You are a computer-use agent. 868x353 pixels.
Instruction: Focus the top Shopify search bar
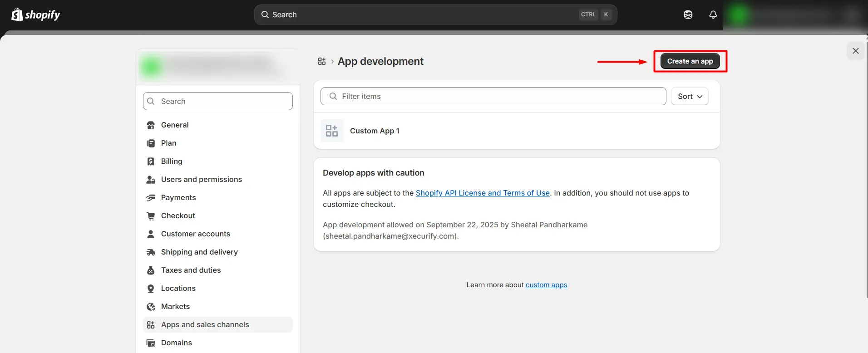tap(436, 15)
